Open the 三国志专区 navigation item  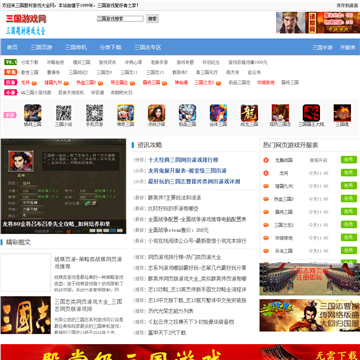[148, 47]
